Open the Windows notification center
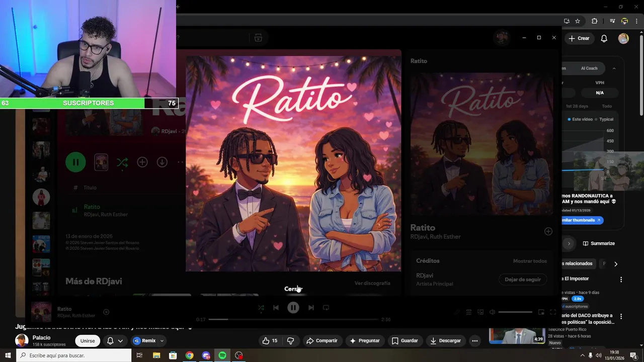This screenshot has width=644, height=362. (x=634, y=356)
